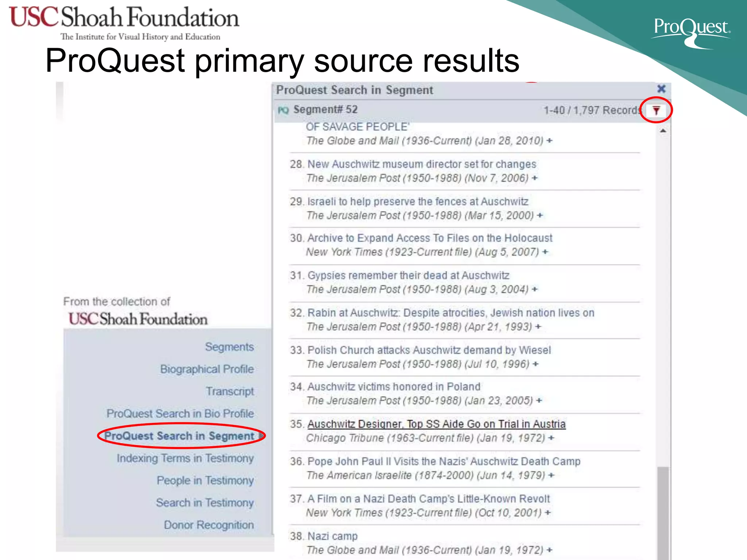
Task: Open result 28 New Auschwitz museum director
Action: point(422,164)
